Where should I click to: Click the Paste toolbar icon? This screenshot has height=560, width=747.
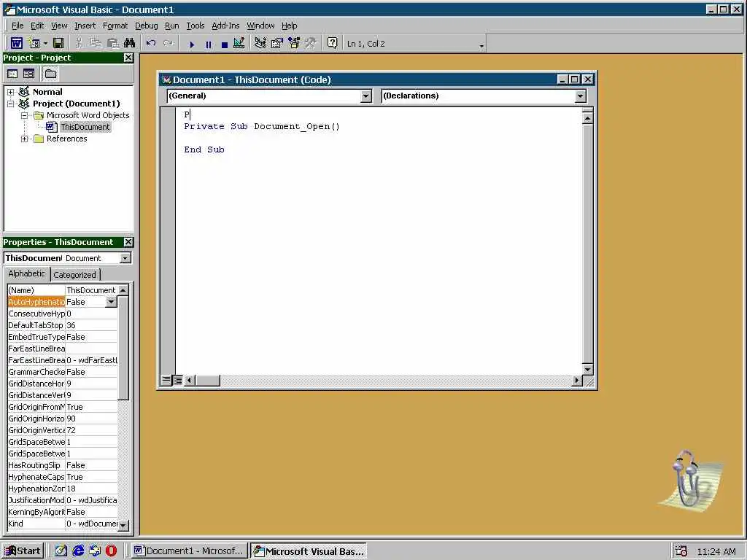click(x=112, y=43)
